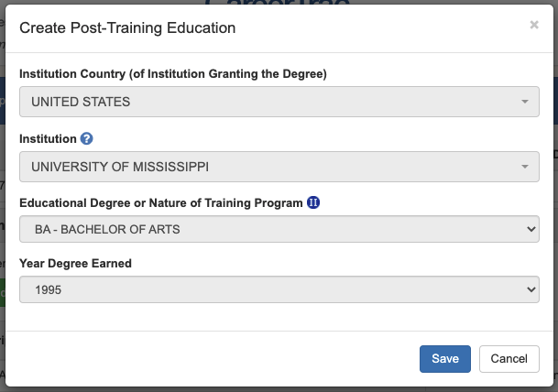
Task: Cancel the education entry dialog
Action: coord(509,359)
